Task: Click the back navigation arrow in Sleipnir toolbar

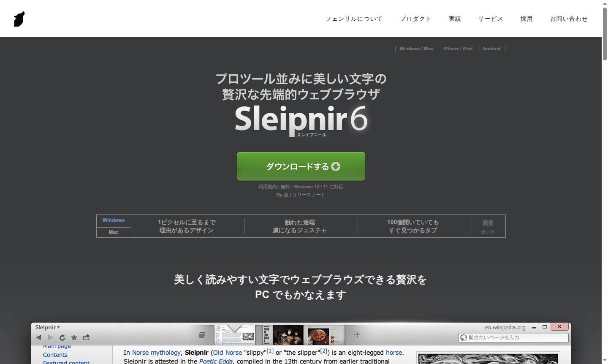Action: click(38, 337)
